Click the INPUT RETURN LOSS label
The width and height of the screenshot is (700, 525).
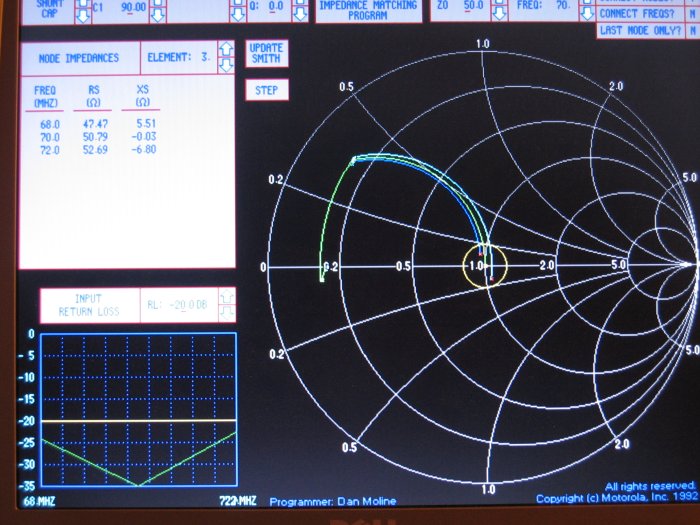88,305
